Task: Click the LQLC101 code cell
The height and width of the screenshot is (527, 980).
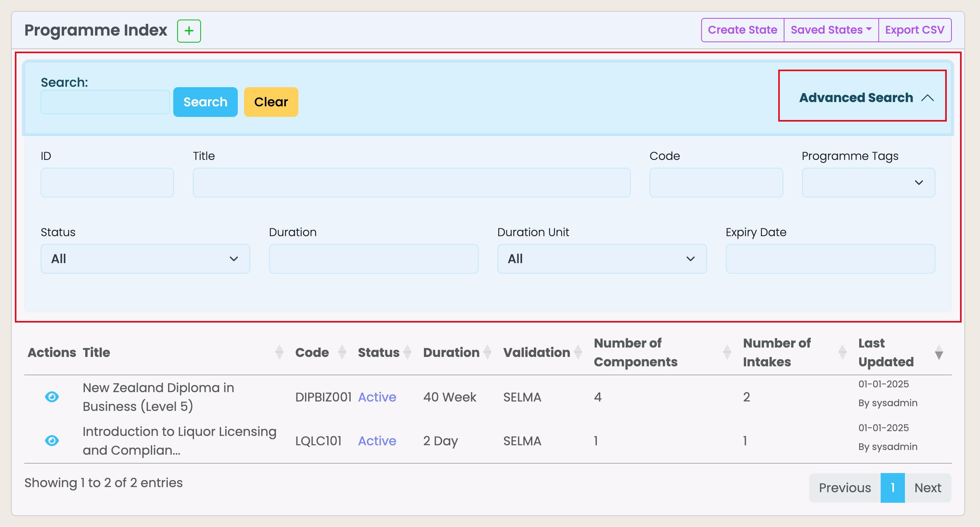Action: pyautogui.click(x=318, y=441)
